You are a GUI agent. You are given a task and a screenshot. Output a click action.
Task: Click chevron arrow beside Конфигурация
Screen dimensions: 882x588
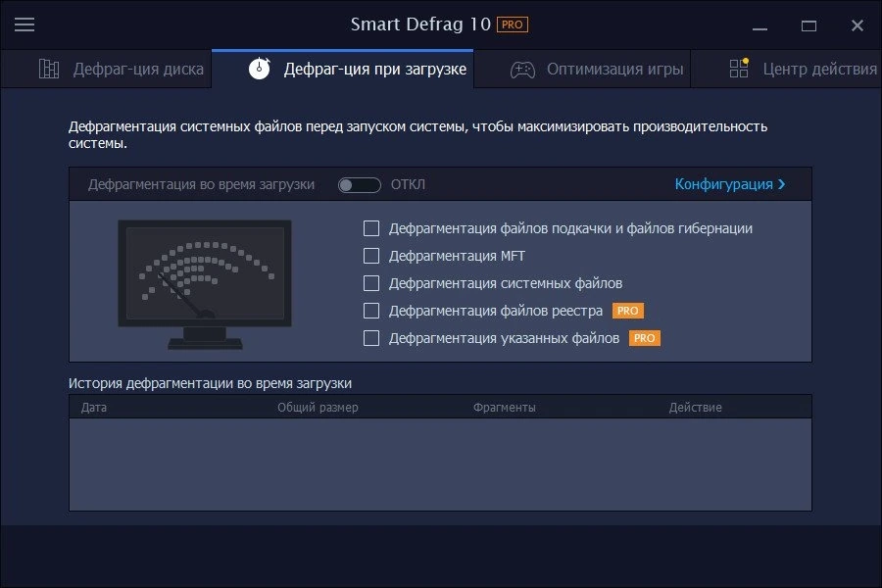(781, 184)
